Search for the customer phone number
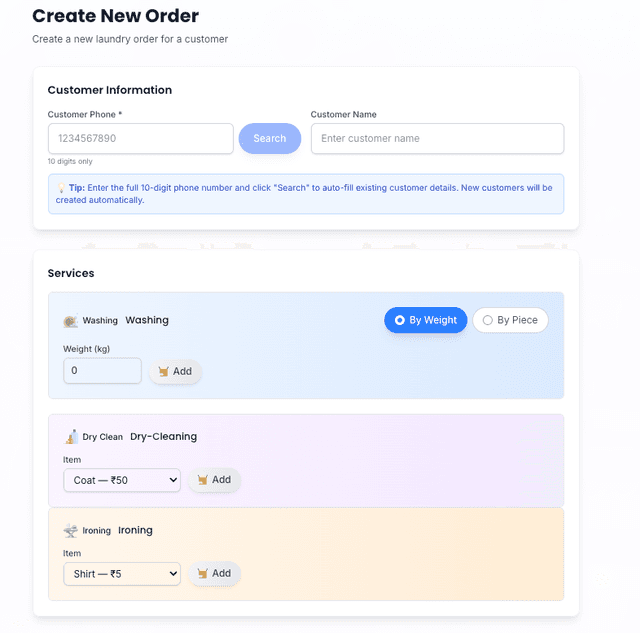 coord(269,139)
